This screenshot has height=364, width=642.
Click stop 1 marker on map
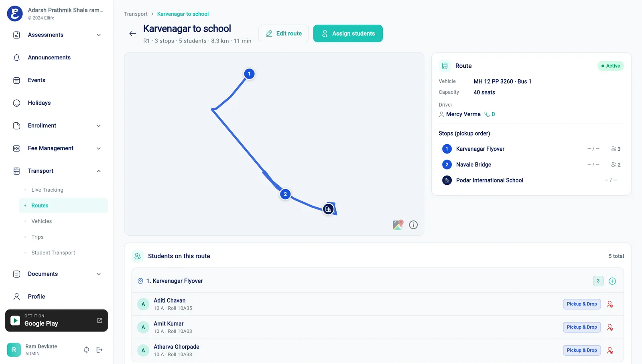tap(249, 74)
